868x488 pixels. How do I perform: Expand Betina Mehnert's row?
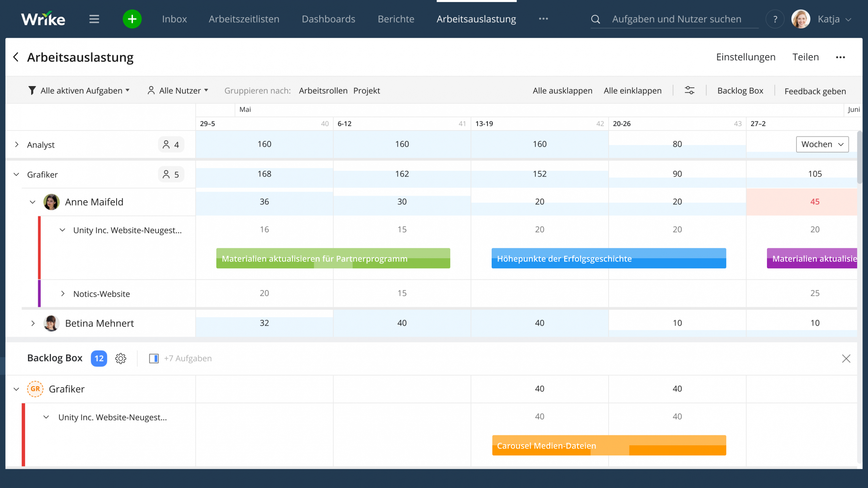coord(33,323)
